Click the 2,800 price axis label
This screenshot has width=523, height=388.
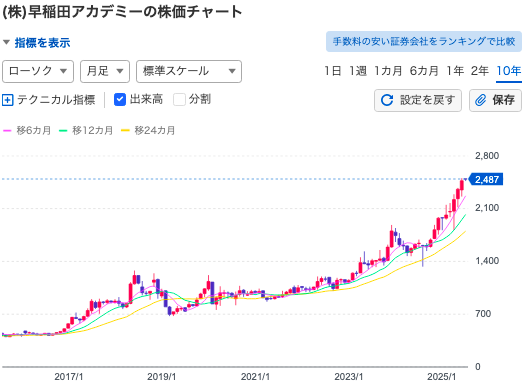(x=487, y=156)
